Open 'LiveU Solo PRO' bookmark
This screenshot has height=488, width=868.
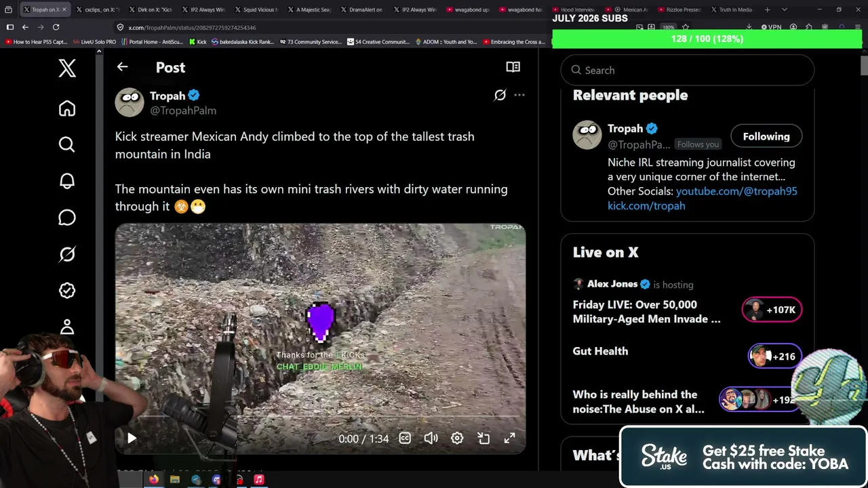point(94,42)
